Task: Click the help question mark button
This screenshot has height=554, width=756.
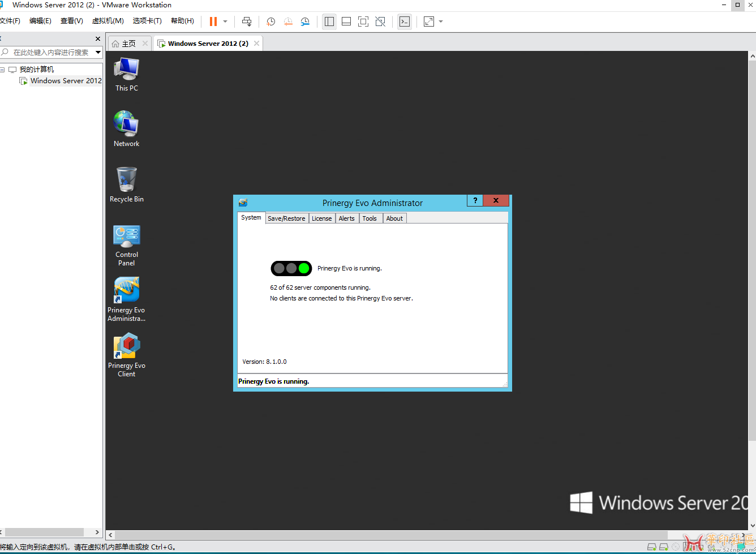Action: click(475, 200)
